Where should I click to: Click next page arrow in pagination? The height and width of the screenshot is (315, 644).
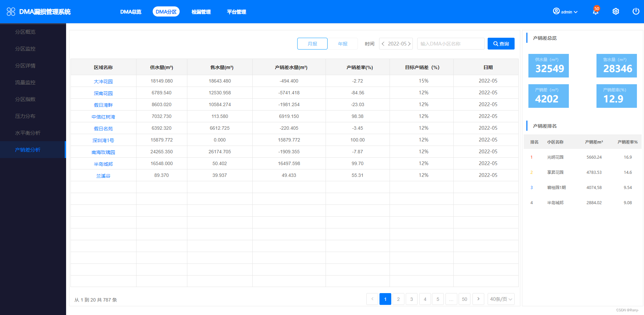point(478,299)
